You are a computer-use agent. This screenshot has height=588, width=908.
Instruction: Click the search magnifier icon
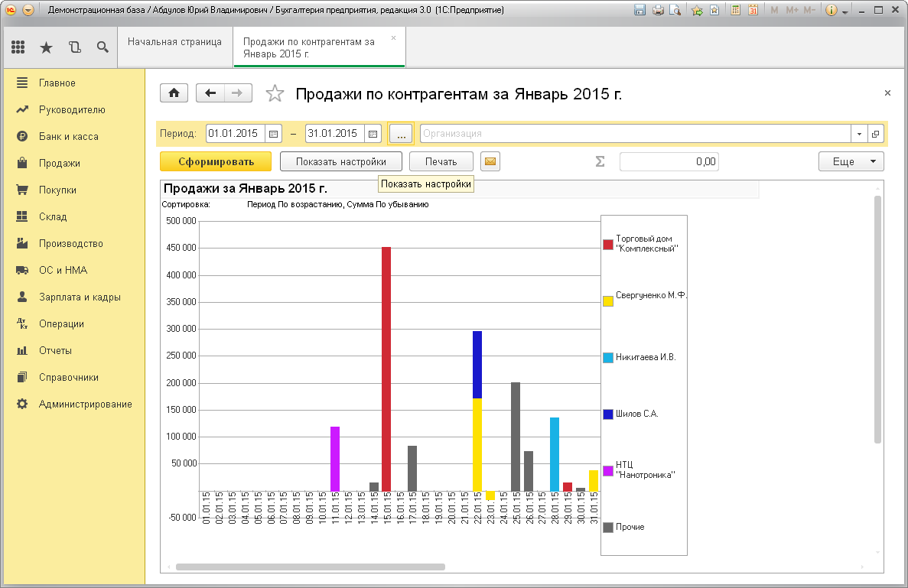(103, 47)
